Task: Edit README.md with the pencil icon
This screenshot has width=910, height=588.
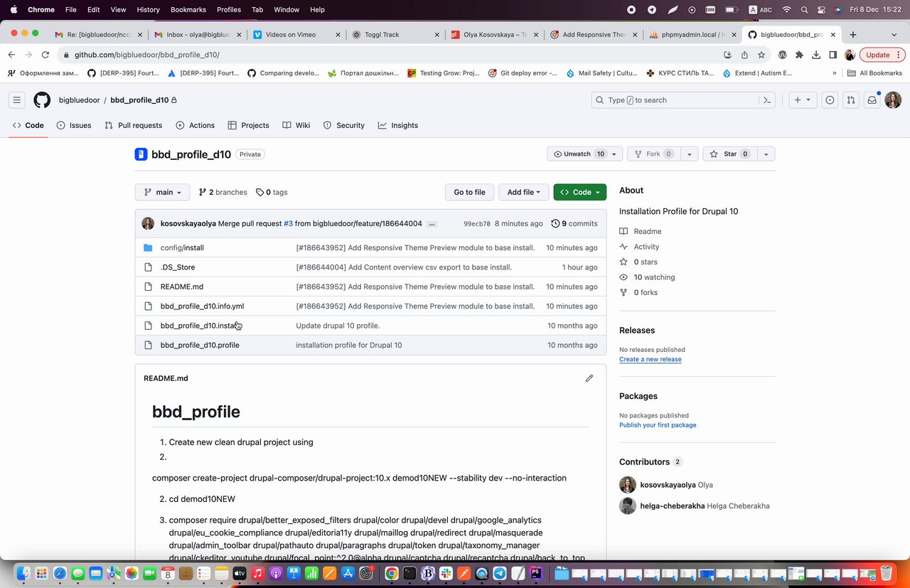Action: pos(589,378)
